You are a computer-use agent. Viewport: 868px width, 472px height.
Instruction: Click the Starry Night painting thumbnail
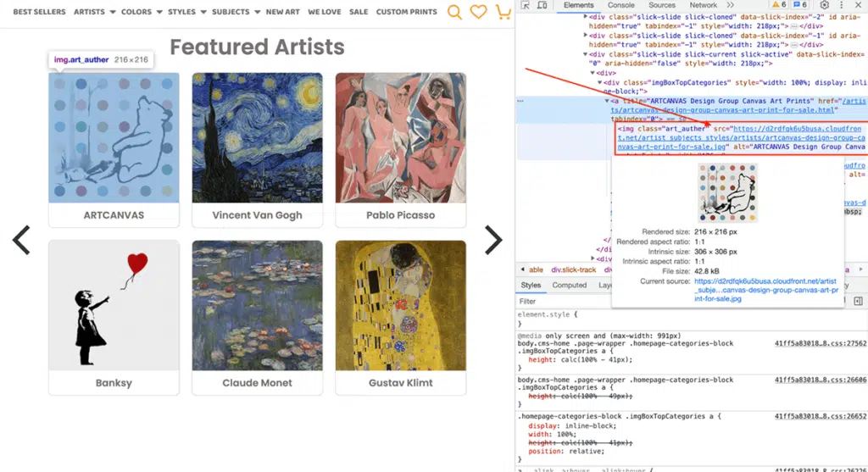(x=257, y=138)
